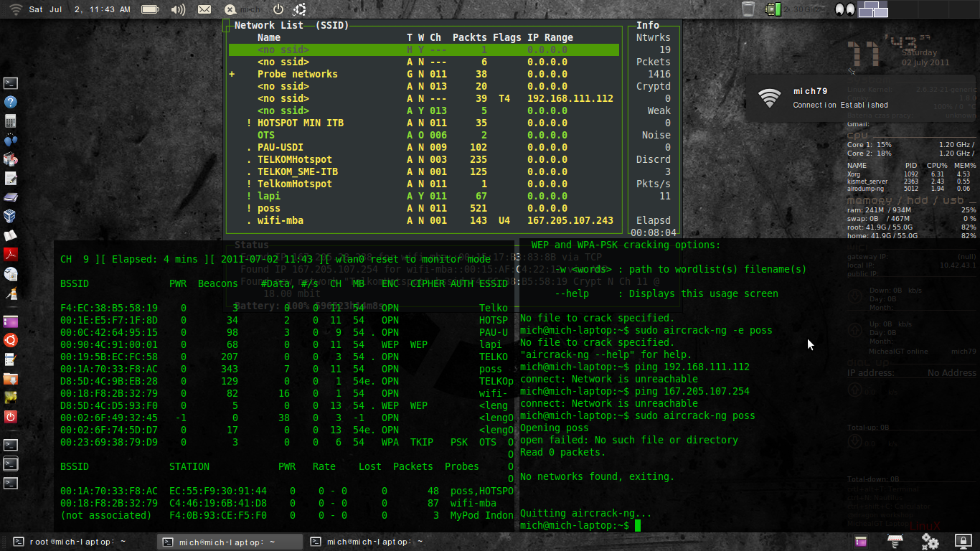Open the volume speaker indicator

click(179, 9)
